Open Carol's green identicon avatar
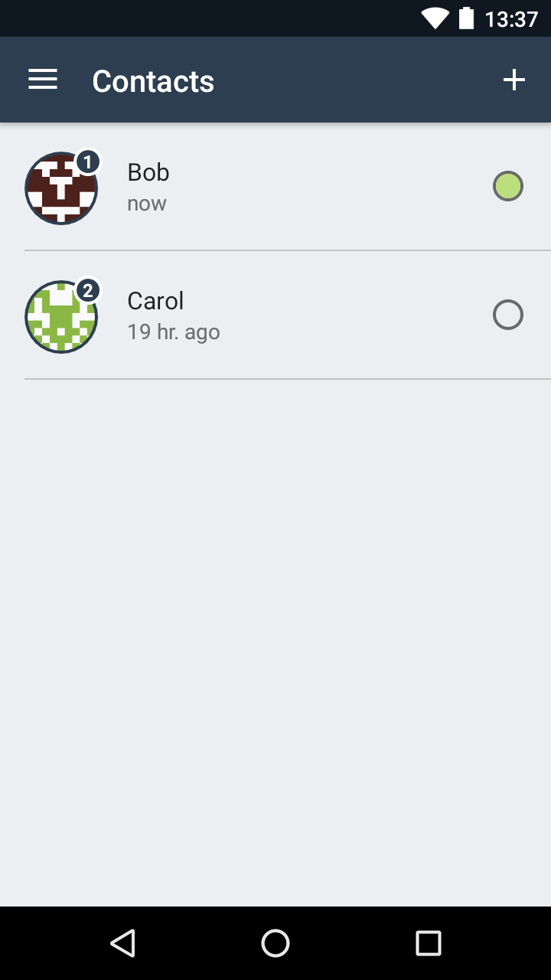 click(x=61, y=317)
